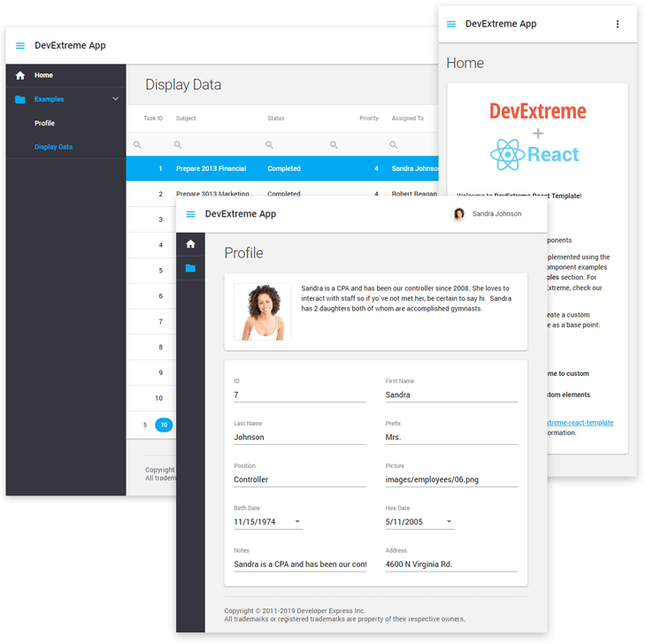Viewport: 646px width, 644px height.
Task: Click the Priority column search icon
Action: [x=335, y=145]
